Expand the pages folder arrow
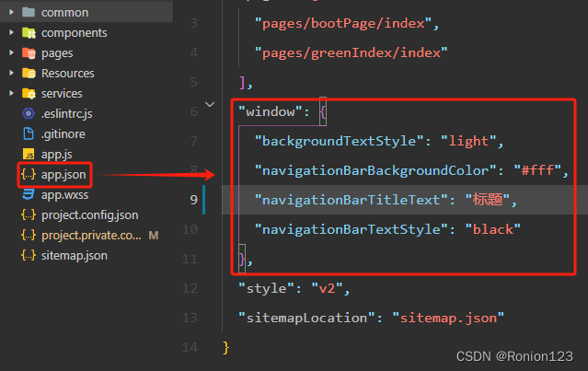The image size is (588, 371). 11,52
